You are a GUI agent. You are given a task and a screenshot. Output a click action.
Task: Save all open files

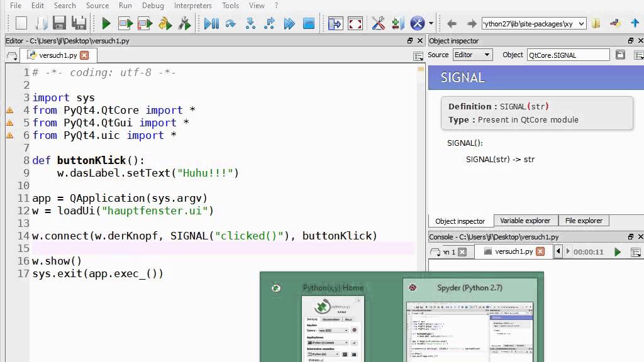pyautogui.click(x=79, y=23)
